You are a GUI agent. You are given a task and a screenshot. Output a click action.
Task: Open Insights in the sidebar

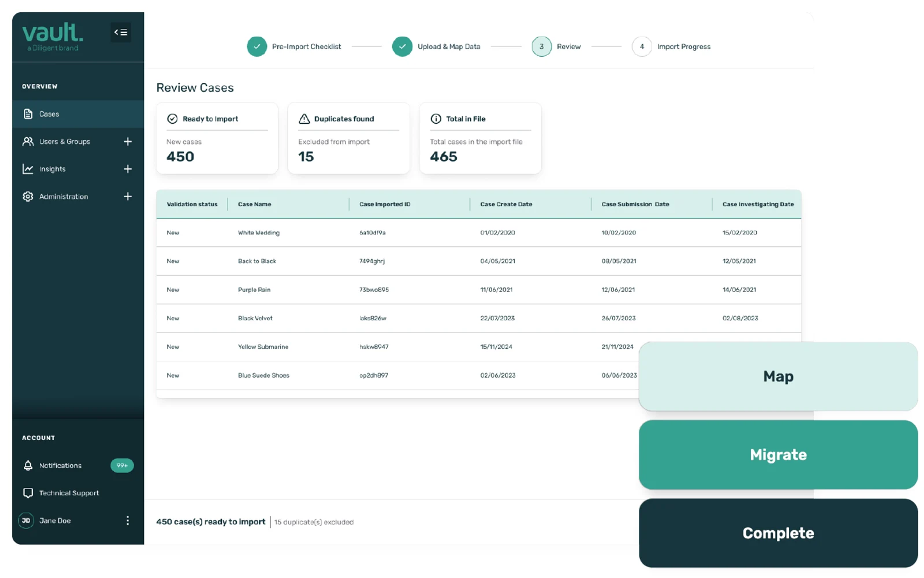52,169
